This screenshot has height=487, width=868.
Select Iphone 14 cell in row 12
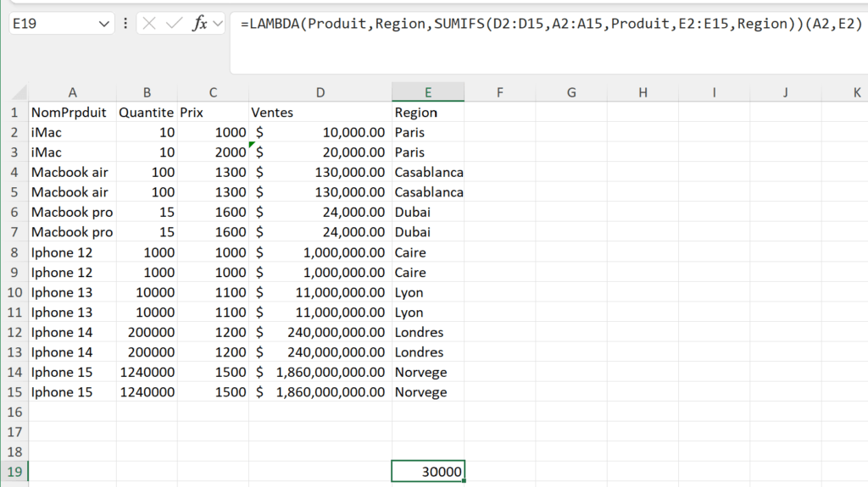pos(73,332)
